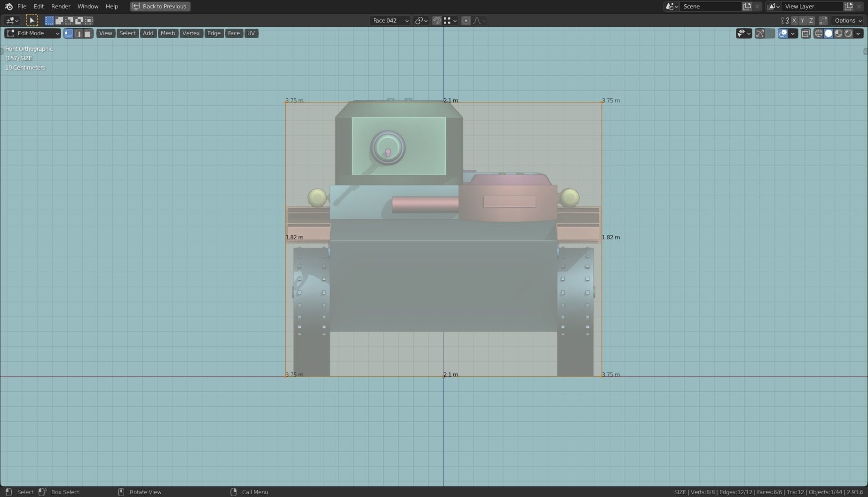Open proportional editing falloff dropdown
This screenshot has height=497, width=868.
[x=479, y=20]
